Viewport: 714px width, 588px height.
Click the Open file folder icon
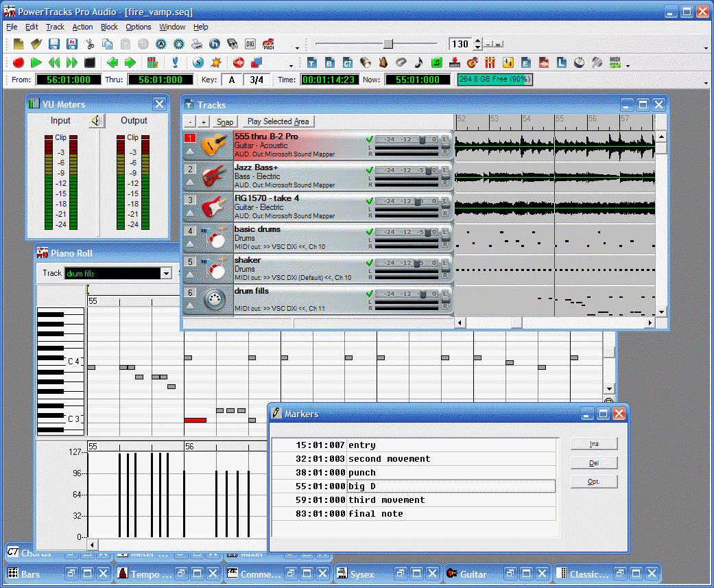point(36,44)
